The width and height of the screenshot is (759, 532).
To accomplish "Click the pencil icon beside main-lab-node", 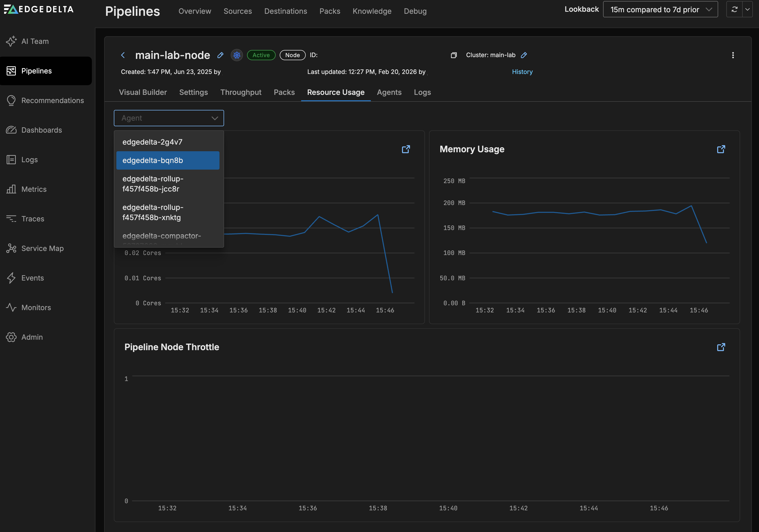I will point(221,55).
